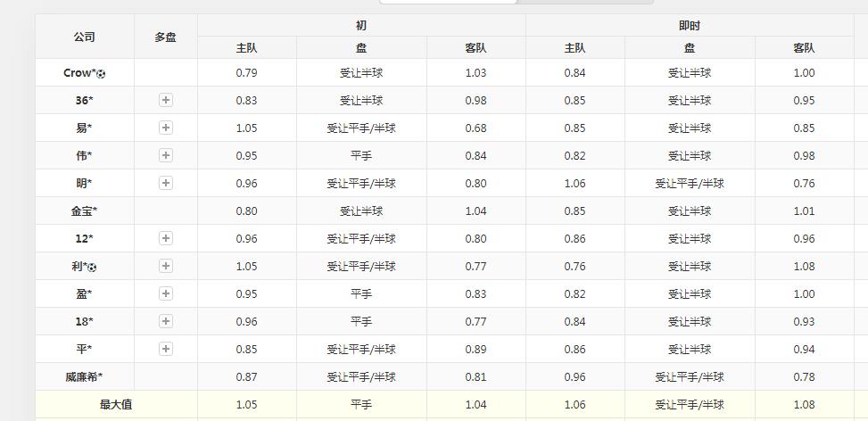Click 伟* initial handicap 平手

coord(361,155)
